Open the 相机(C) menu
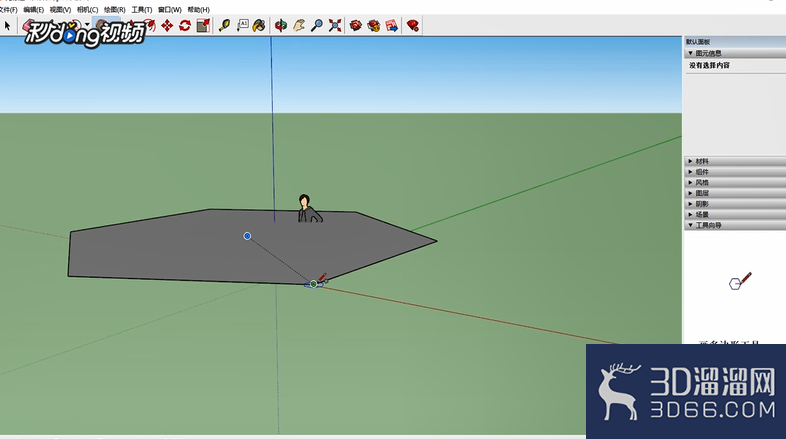 (87, 10)
